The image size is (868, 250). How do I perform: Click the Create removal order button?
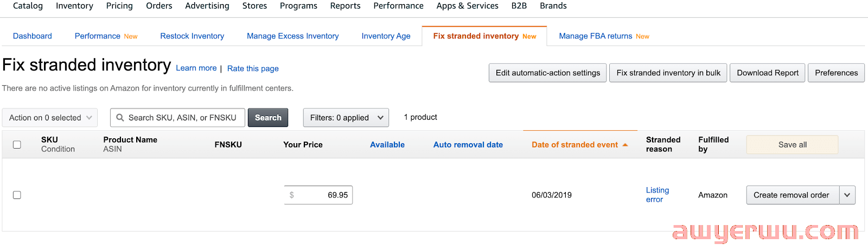click(x=793, y=195)
